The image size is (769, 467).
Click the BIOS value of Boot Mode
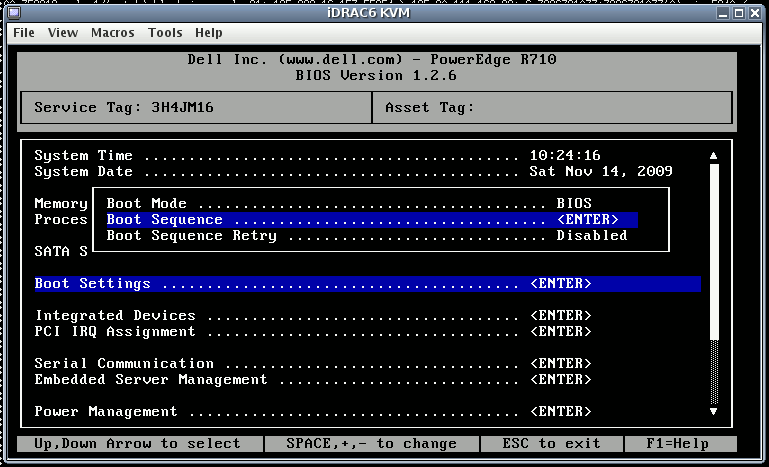tap(574, 204)
